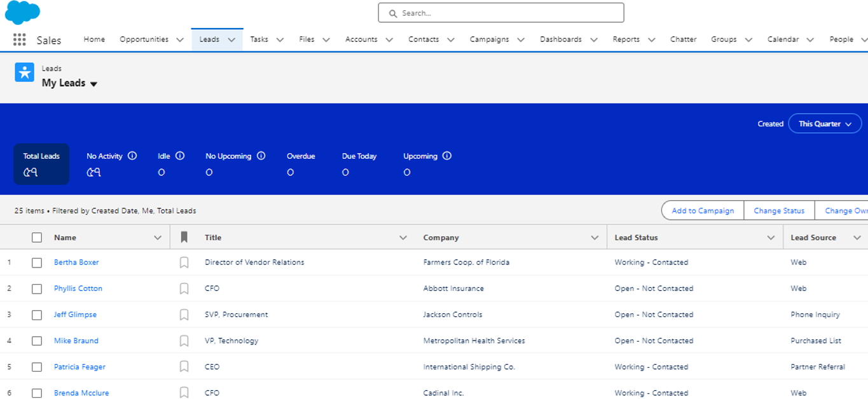Open the My Leads list view dropdown
Screen dimensions: 868x399
click(93, 84)
